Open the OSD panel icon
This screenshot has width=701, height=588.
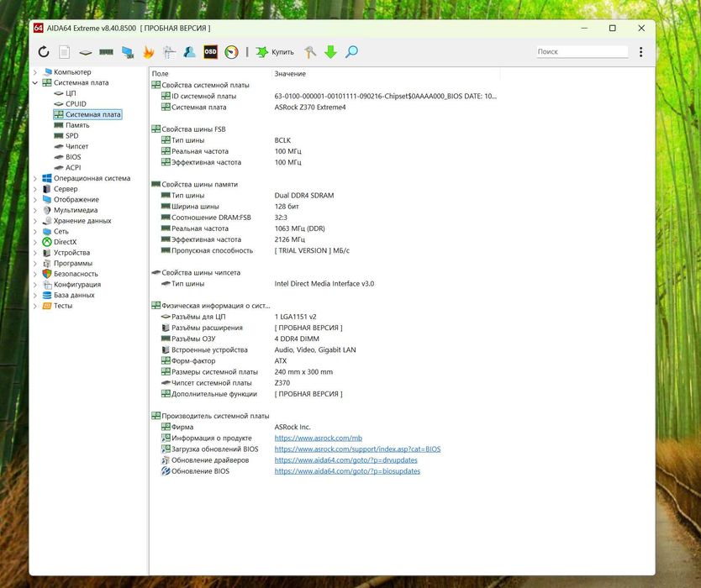click(211, 52)
